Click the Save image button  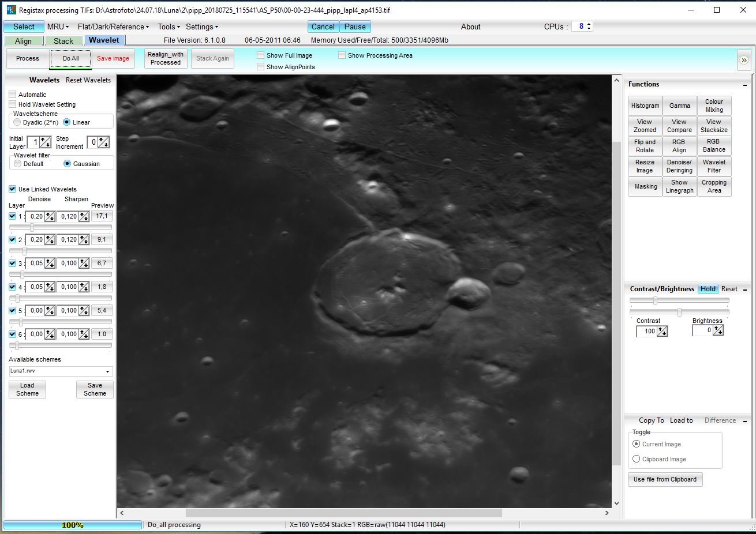pos(113,58)
